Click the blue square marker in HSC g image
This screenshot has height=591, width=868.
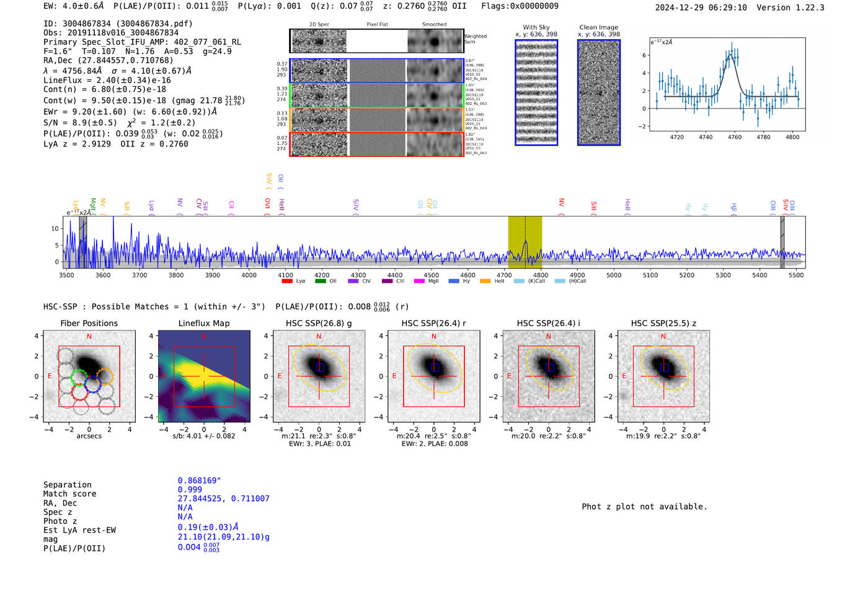point(320,367)
